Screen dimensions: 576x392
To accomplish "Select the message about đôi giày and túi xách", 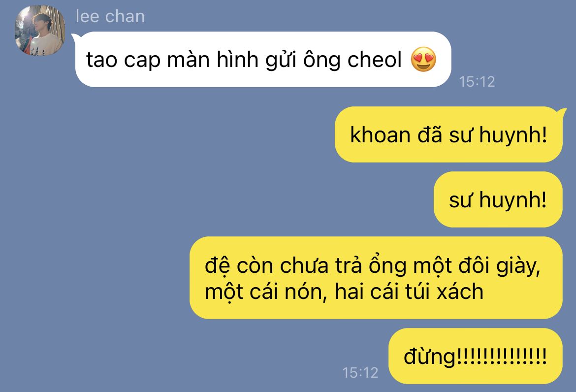I will click(x=376, y=278).
